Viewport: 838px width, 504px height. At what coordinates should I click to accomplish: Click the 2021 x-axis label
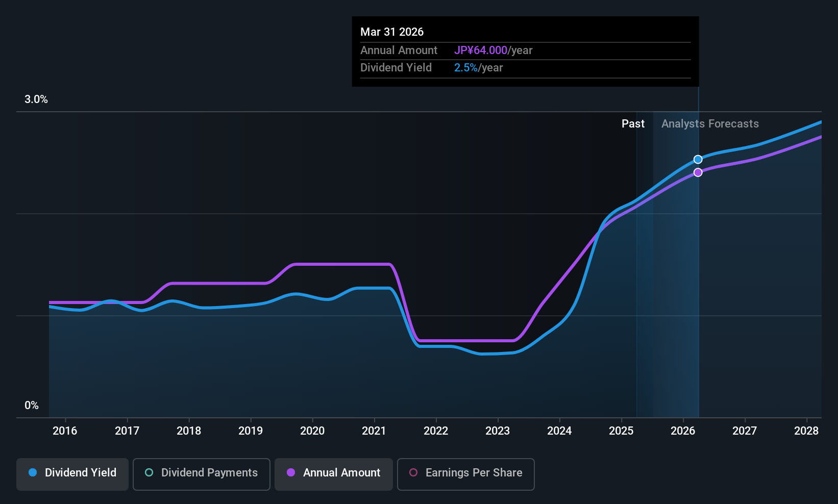pos(374,431)
